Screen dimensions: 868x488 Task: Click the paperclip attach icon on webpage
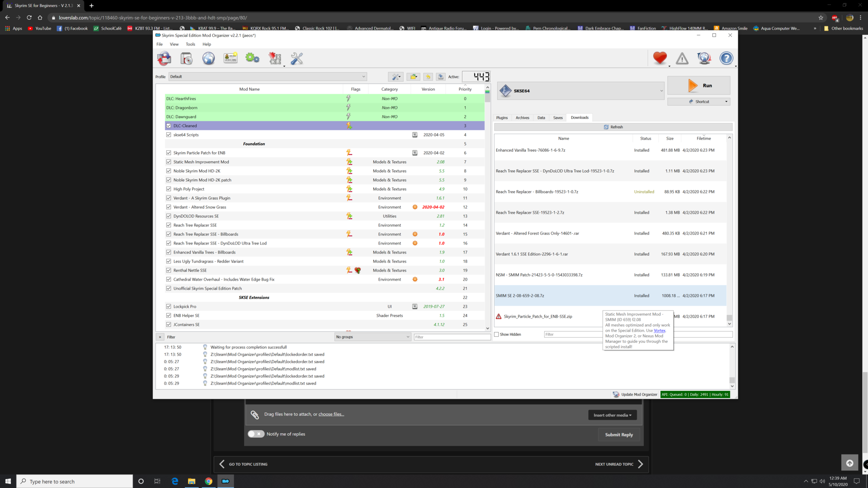(255, 415)
